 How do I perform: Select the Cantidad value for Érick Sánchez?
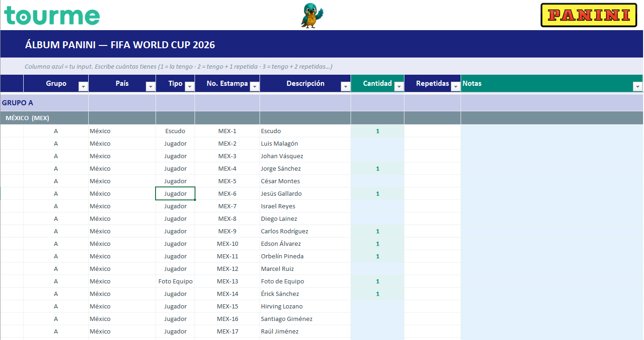tap(377, 294)
